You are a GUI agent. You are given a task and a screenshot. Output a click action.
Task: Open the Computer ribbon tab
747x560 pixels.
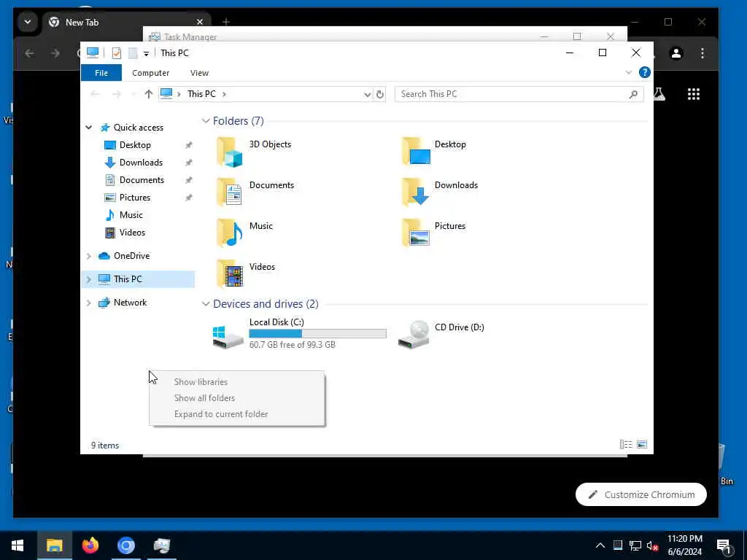click(x=150, y=73)
